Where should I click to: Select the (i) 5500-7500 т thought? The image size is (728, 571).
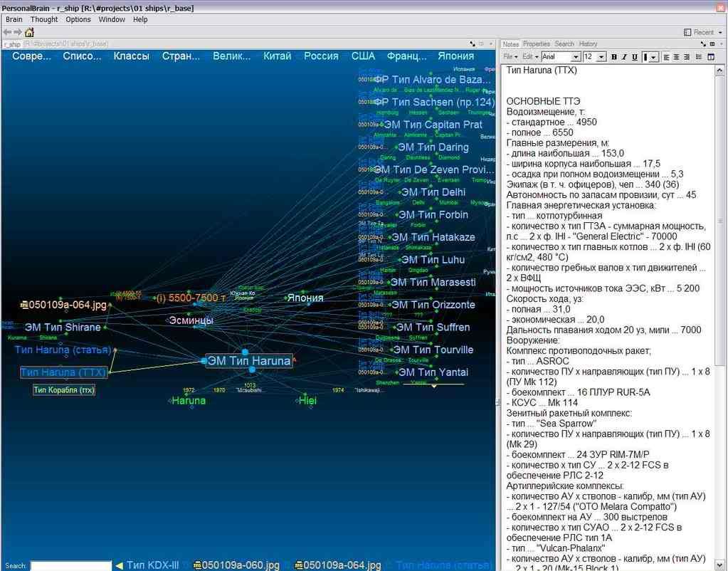pyautogui.click(x=191, y=298)
